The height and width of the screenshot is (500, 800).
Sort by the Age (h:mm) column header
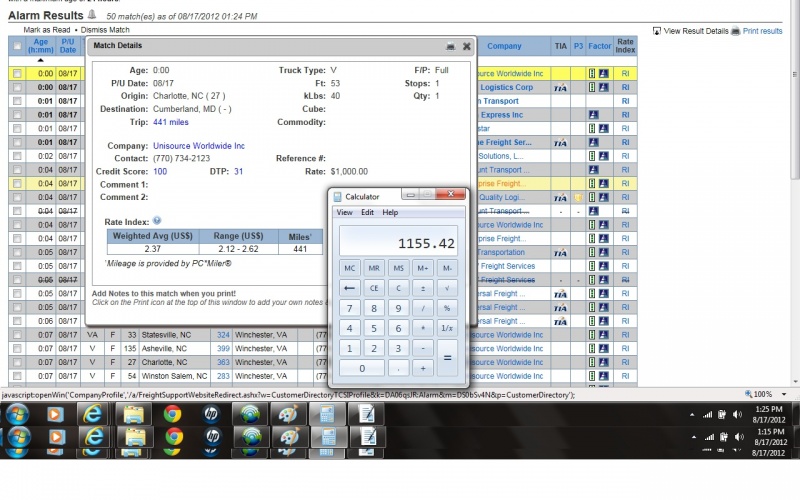(x=40, y=46)
